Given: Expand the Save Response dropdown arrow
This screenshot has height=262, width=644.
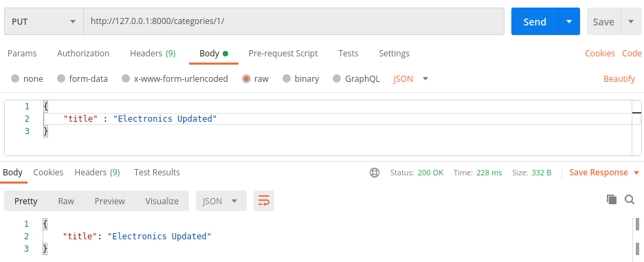Looking at the screenshot, I should (x=636, y=173).
